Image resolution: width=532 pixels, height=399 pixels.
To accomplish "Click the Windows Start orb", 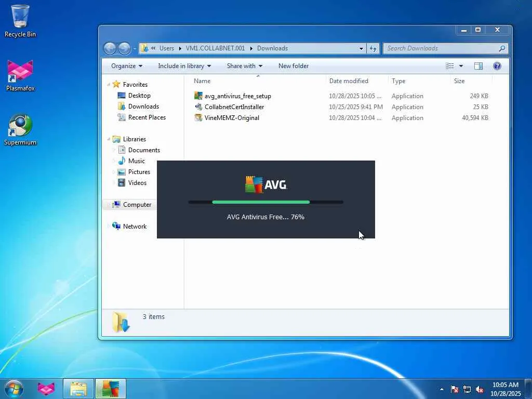I will 14,389.
